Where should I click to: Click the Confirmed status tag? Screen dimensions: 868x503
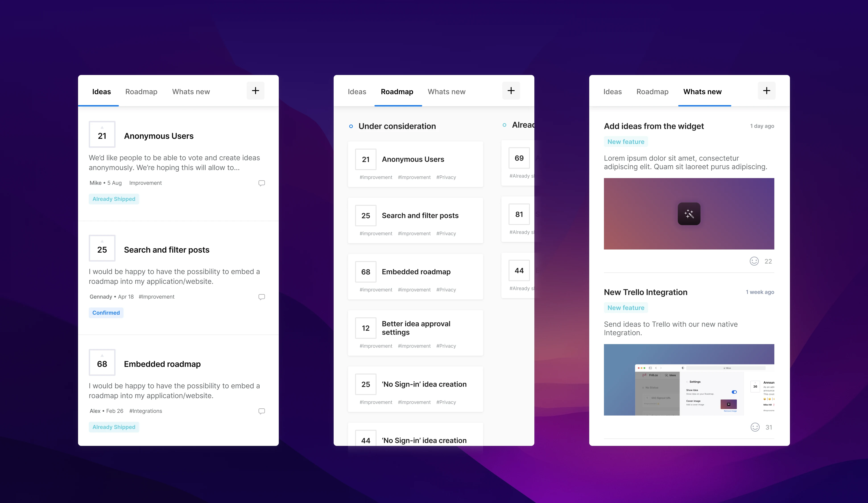(106, 313)
